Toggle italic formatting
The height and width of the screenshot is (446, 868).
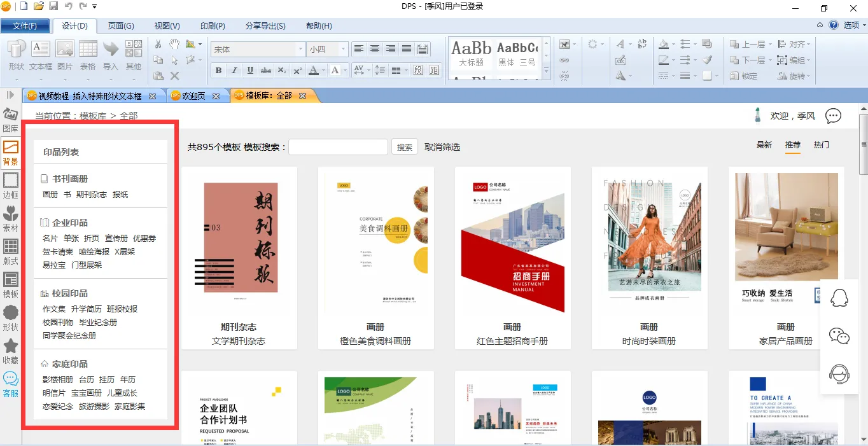(234, 70)
